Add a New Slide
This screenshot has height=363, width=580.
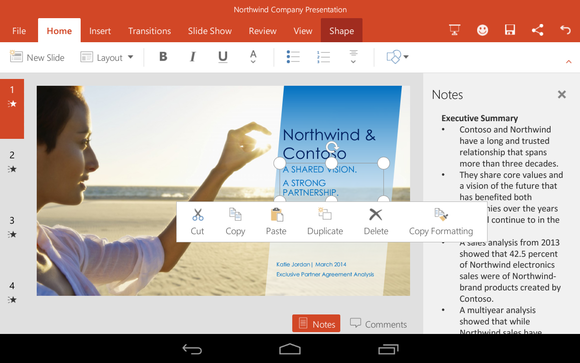37,57
